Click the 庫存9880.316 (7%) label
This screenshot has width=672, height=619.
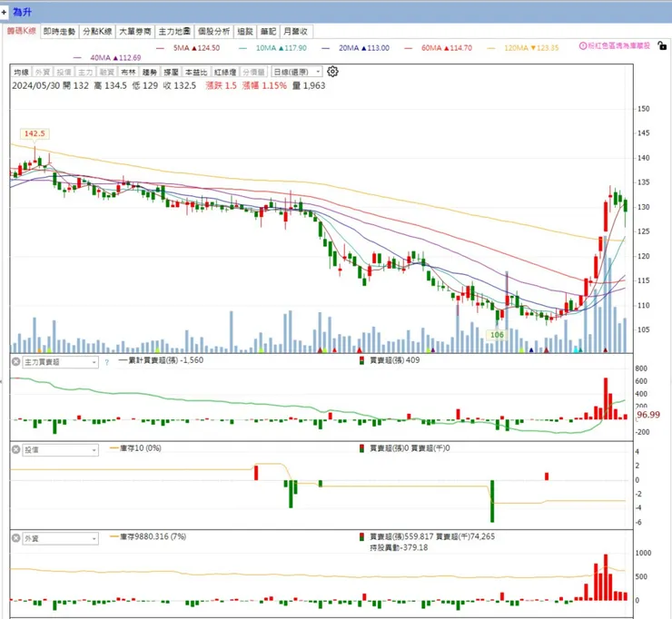click(x=153, y=536)
